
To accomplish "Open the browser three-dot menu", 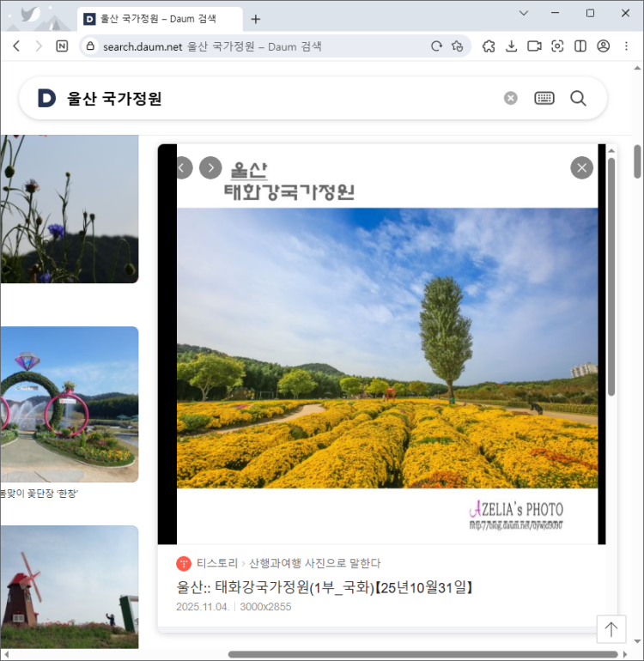I will click(627, 46).
